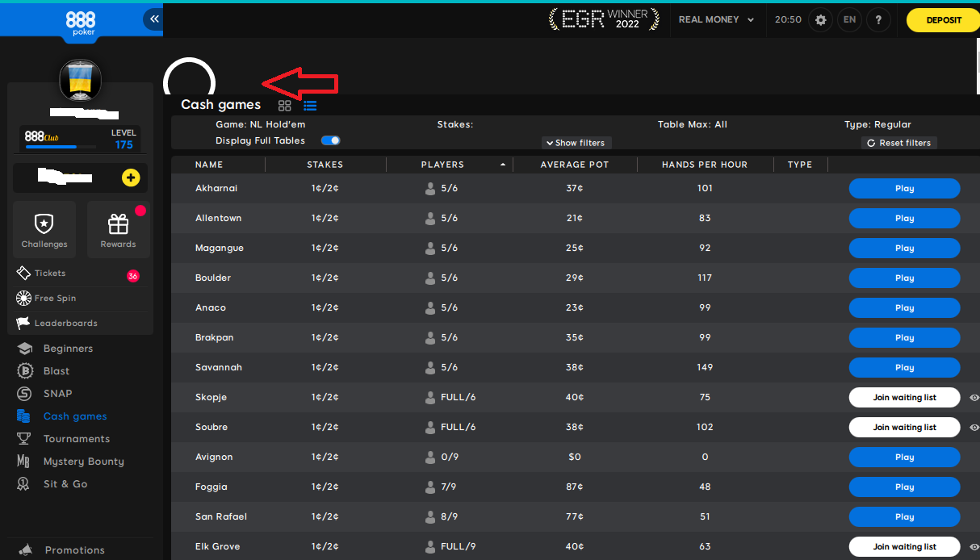The height and width of the screenshot is (560, 980).
Task: Play at Foggia table
Action: (904, 487)
